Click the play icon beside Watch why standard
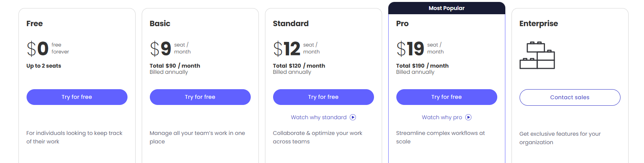The width and height of the screenshot is (644, 163). click(353, 117)
